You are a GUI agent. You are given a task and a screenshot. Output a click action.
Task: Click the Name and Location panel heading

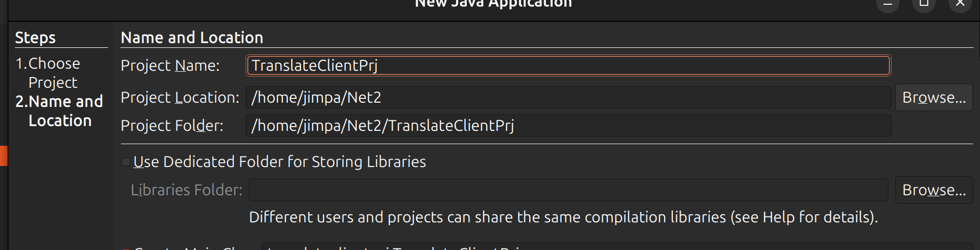tap(192, 38)
